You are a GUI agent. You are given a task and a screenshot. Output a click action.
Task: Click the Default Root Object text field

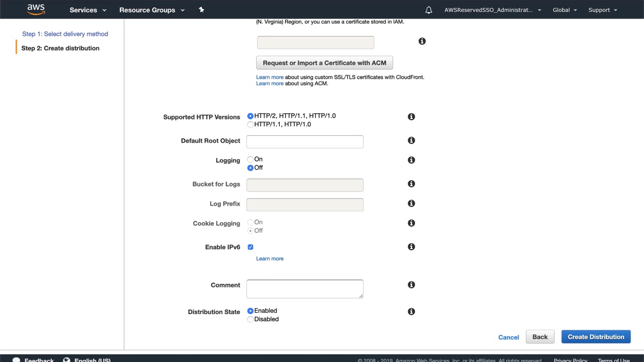(x=305, y=142)
